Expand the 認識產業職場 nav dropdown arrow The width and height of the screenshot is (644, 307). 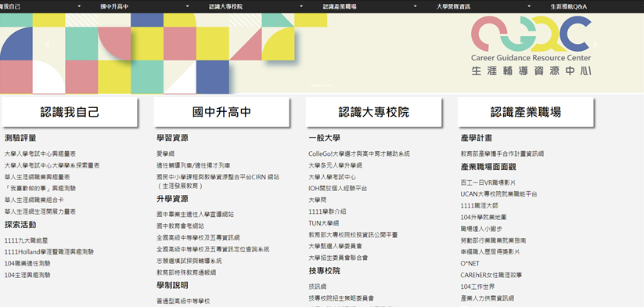415,6
